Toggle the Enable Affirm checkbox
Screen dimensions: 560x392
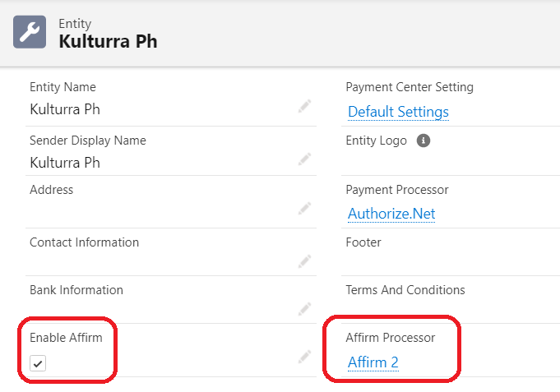[x=38, y=363]
